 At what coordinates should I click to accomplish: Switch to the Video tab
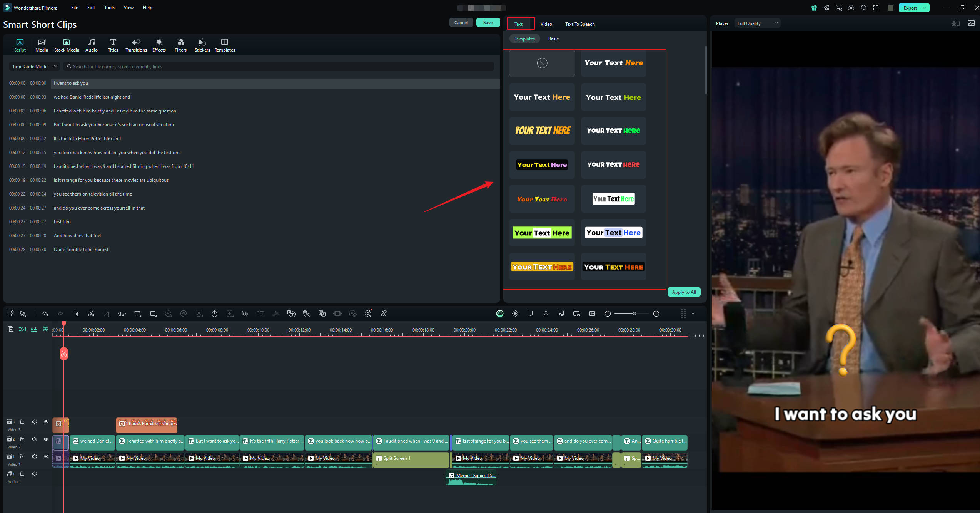pyautogui.click(x=546, y=23)
